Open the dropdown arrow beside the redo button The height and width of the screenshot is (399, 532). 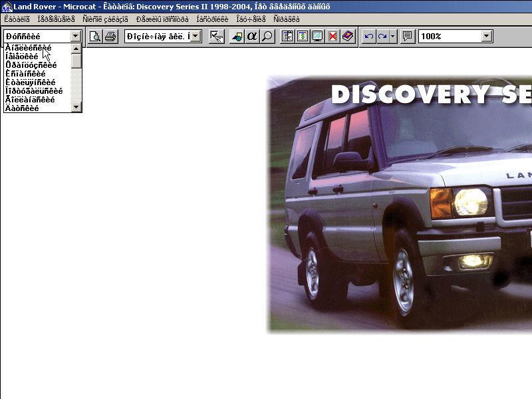coord(393,36)
